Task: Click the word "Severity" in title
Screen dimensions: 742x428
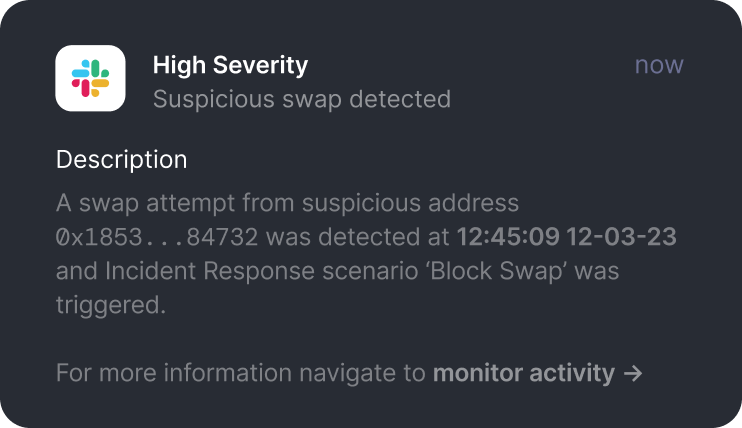Action: 260,65
